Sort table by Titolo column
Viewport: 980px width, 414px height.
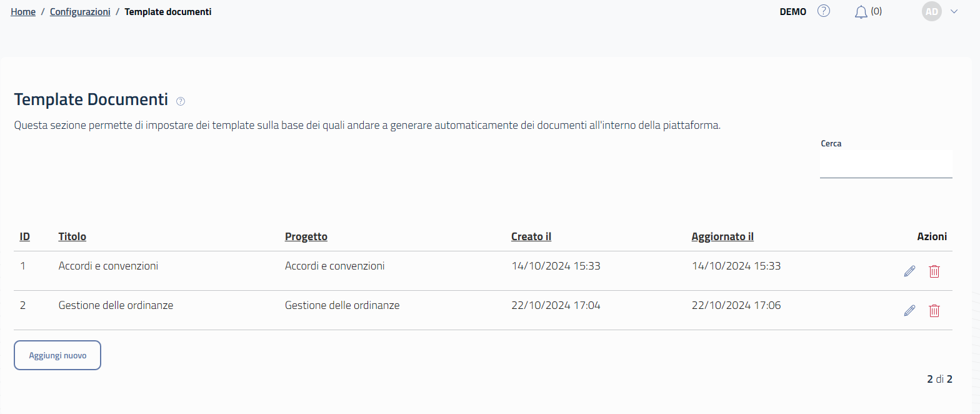(x=72, y=236)
